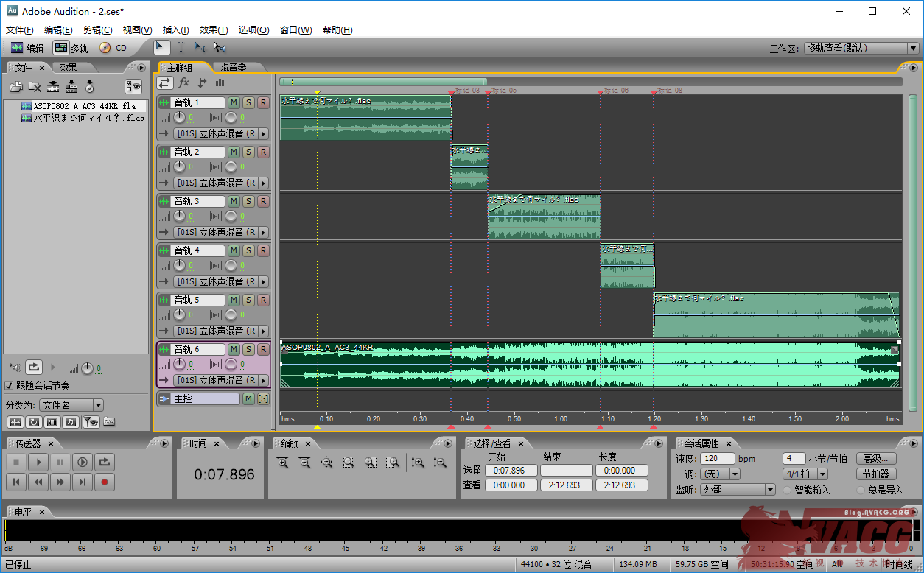
Task: Mute the 主控 master track
Action: [248, 398]
